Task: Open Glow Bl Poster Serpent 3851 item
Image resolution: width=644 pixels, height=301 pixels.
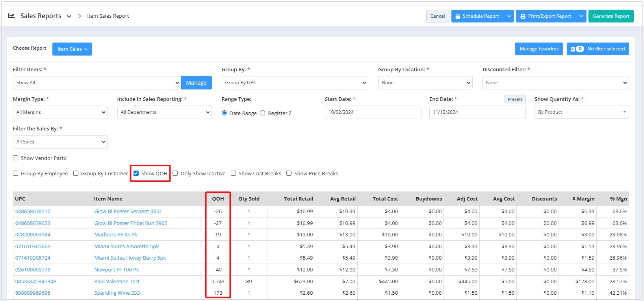Action: coord(128,212)
